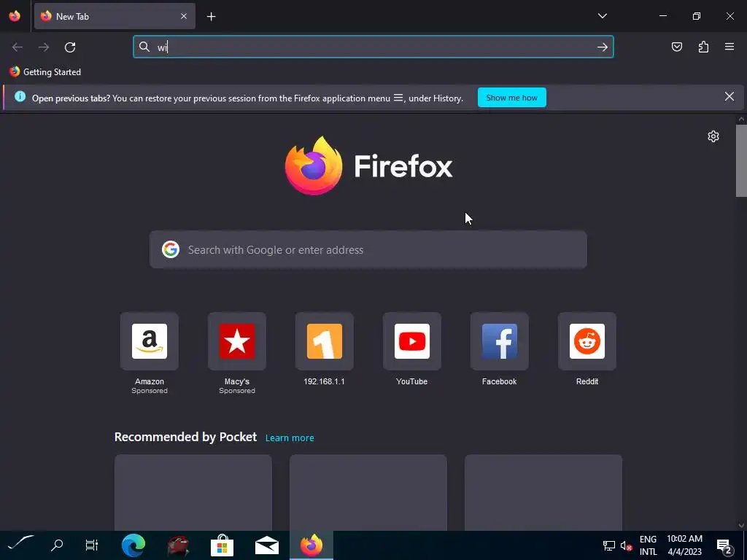The width and height of the screenshot is (747, 560).
Task: Click the address bar Go arrow
Action: coord(602,47)
